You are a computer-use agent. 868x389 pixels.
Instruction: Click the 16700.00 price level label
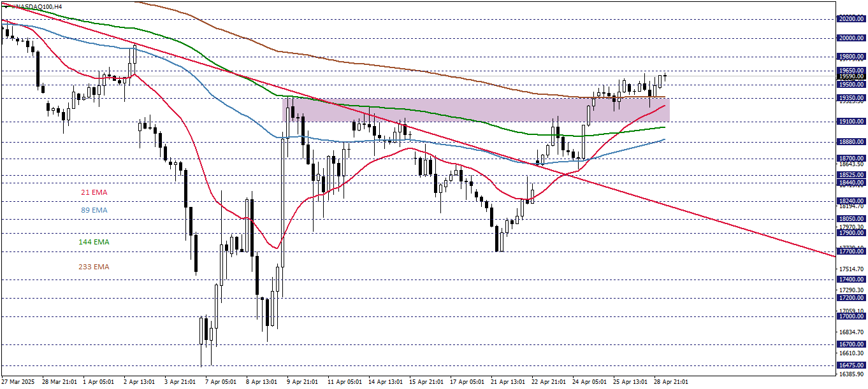pyautogui.click(x=852, y=344)
